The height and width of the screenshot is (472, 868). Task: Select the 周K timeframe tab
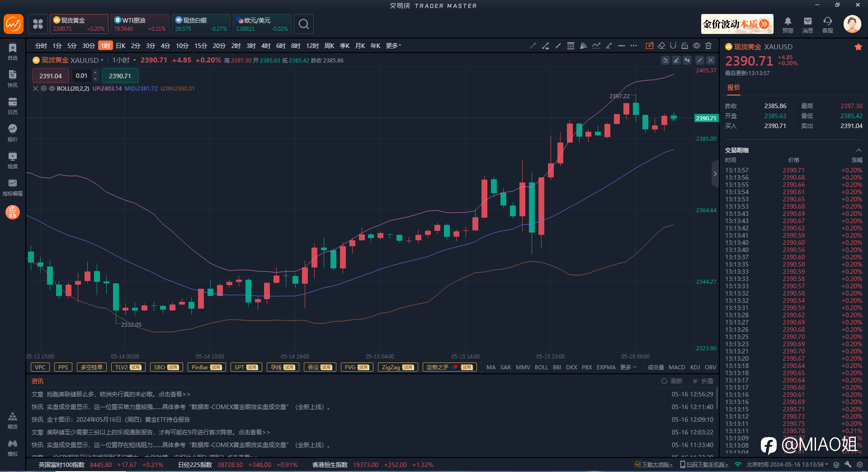click(x=329, y=46)
